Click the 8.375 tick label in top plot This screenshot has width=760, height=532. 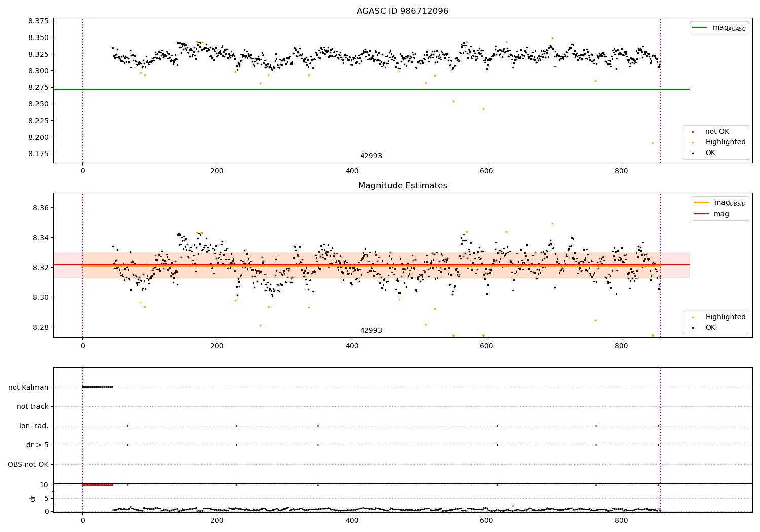[38, 21]
